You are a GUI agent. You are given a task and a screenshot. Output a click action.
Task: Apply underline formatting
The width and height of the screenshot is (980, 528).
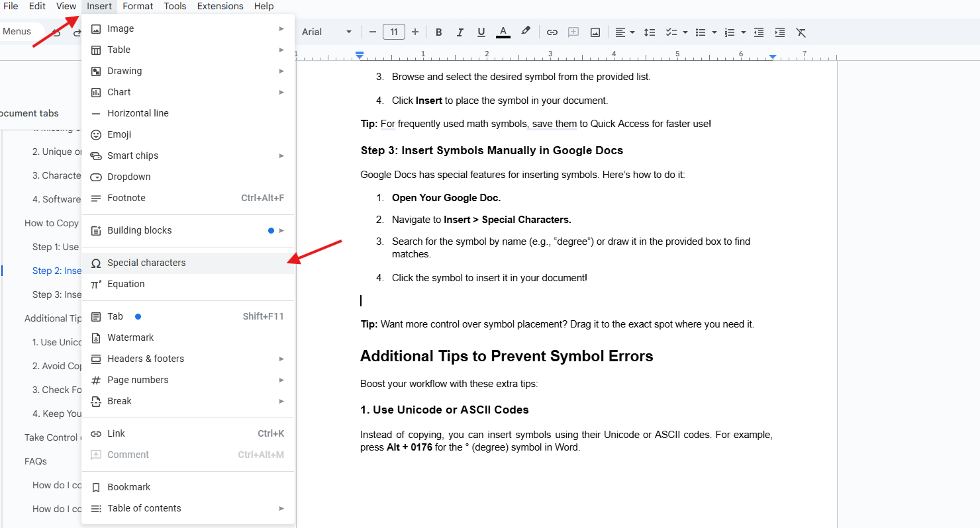(481, 31)
